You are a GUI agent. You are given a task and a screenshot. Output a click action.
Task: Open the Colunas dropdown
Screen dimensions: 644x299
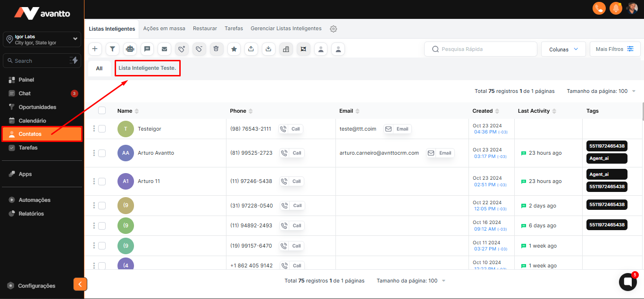(x=563, y=49)
